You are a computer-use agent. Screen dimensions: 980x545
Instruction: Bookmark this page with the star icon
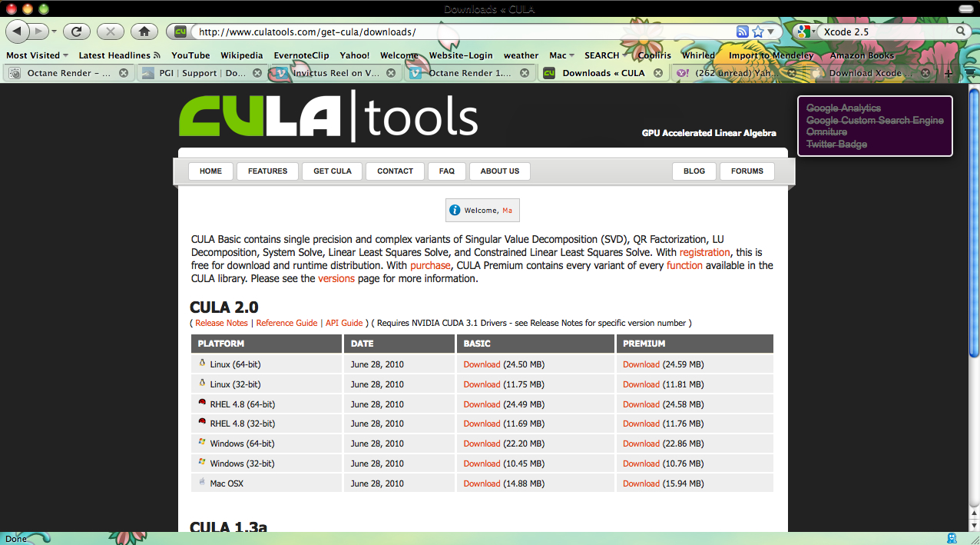pyautogui.click(x=758, y=32)
